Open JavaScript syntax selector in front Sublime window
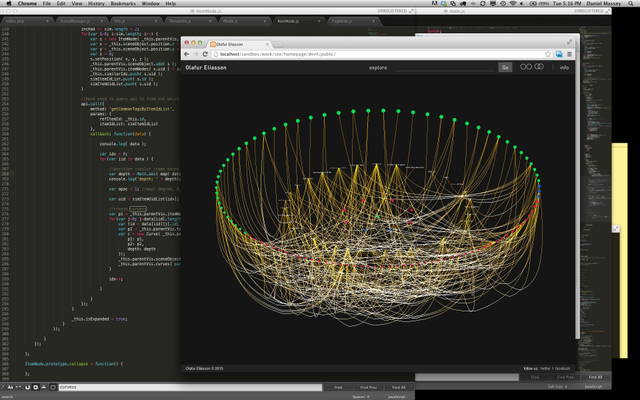The height and width of the screenshot is (400, 640). tap(396, 396)
